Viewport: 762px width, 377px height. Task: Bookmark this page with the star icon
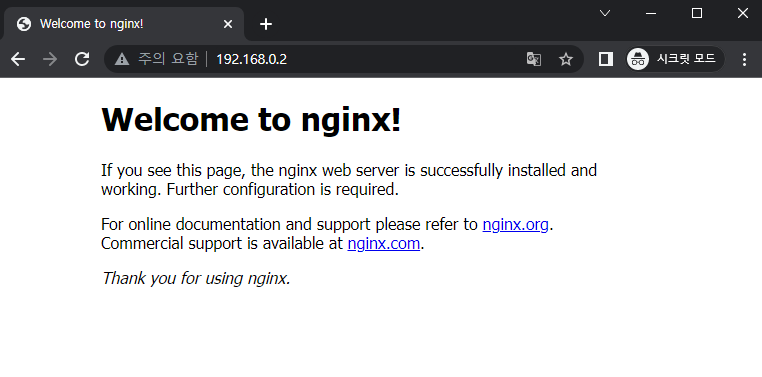tap(566, 59)
